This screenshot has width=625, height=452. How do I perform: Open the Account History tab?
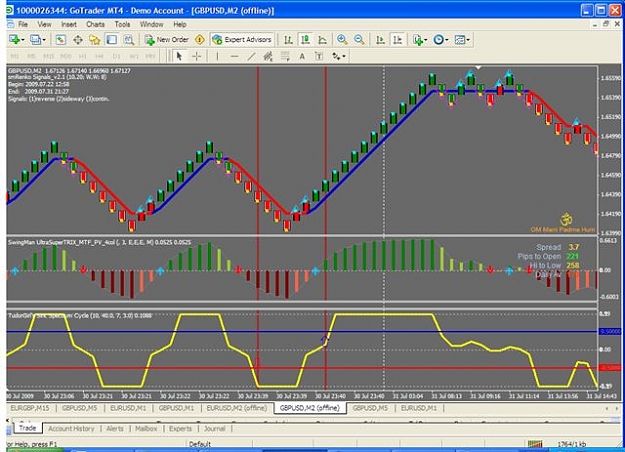tap(71, 428)
